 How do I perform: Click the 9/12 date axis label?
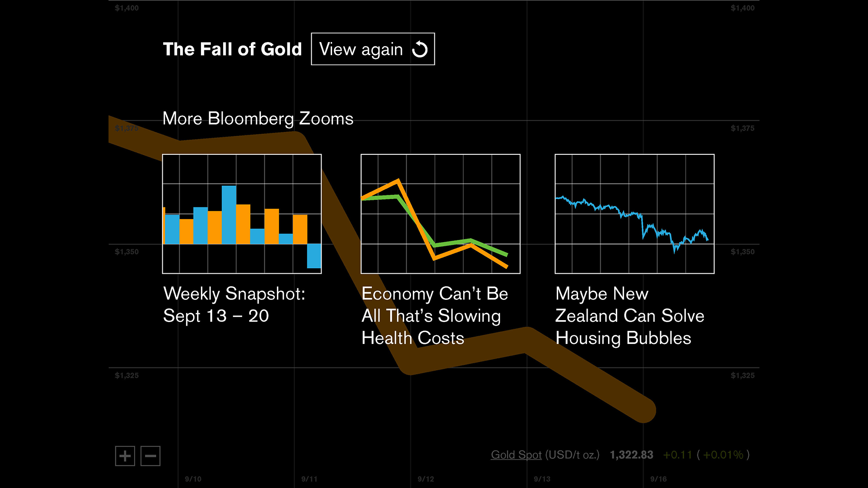[426, 479]
